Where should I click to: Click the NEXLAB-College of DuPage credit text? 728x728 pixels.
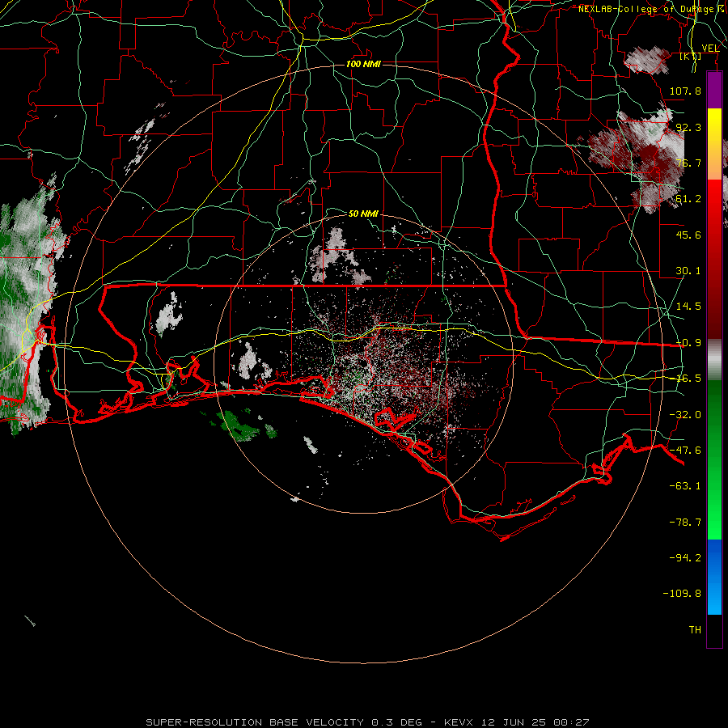(x=652, y=9)
